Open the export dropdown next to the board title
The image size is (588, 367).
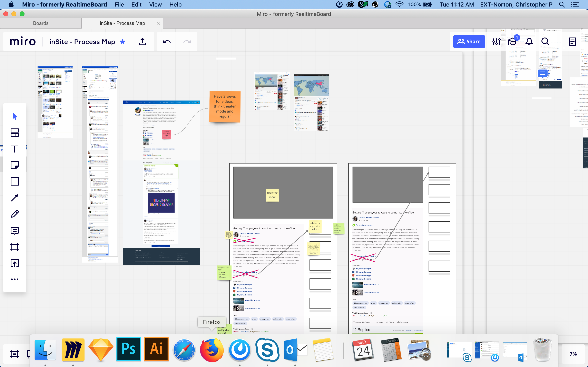(142, 42)
